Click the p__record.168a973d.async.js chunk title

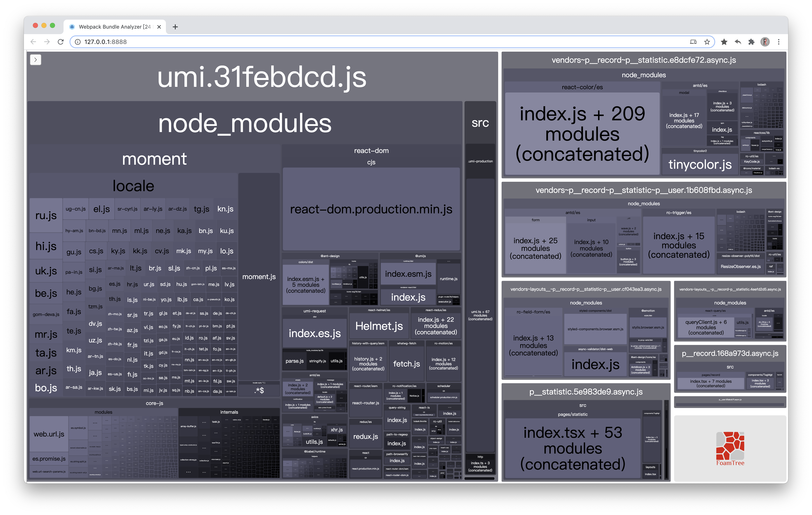(x=730, y=353)
